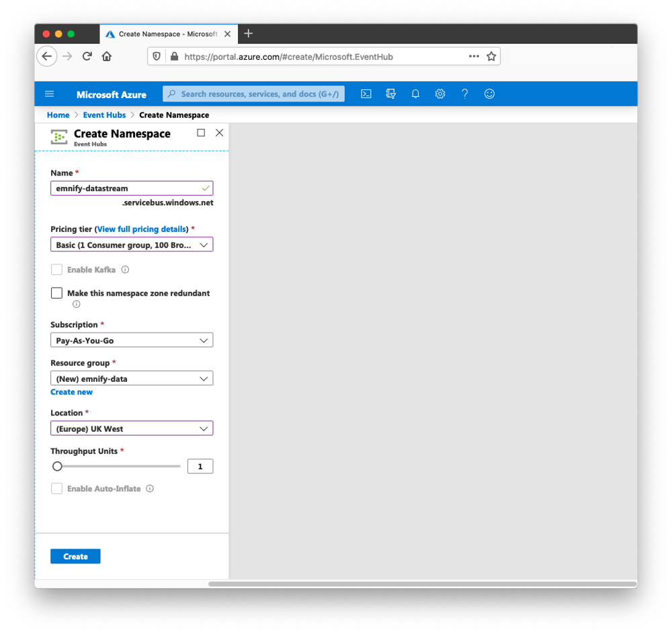Reload the page with the refresh icon
The image size is (672, 634).
(x=87, y=56)
